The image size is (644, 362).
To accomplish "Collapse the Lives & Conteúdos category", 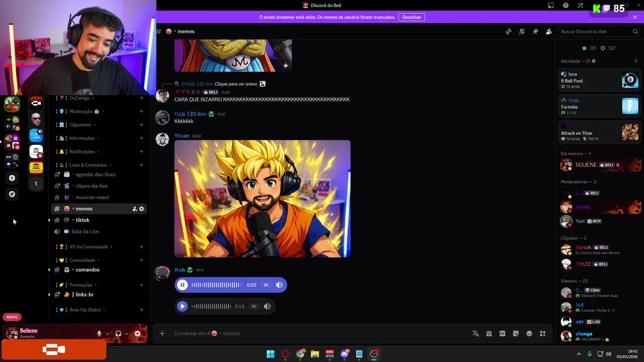I will click(88, 165).
